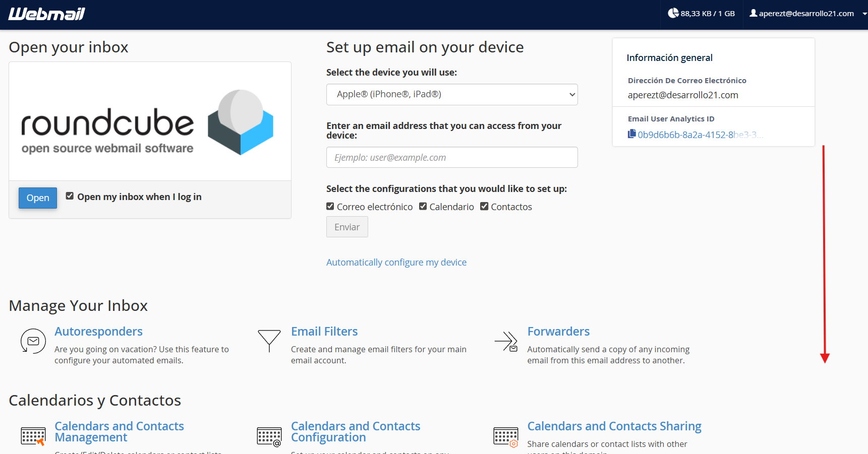868x454 pixels.
Task: Follow Automatically configure my device link
Action: click(396, 262)
